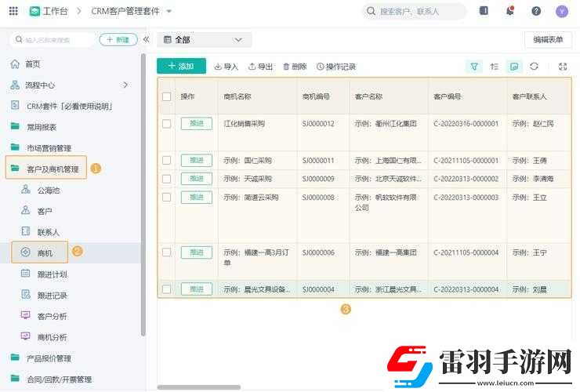
Task: Check the row for 示例: 天诚采购
Action: pyautogui.click(x=166, y=179)
